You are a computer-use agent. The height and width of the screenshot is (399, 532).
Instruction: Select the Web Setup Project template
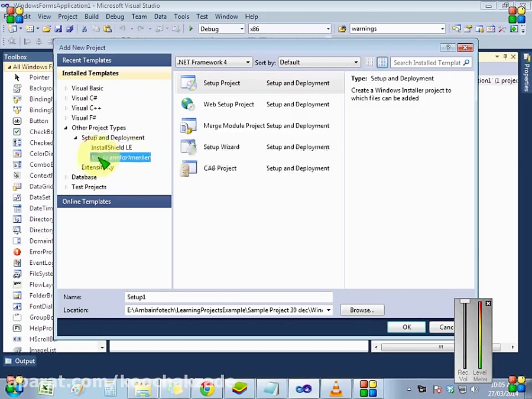(229, 104)
